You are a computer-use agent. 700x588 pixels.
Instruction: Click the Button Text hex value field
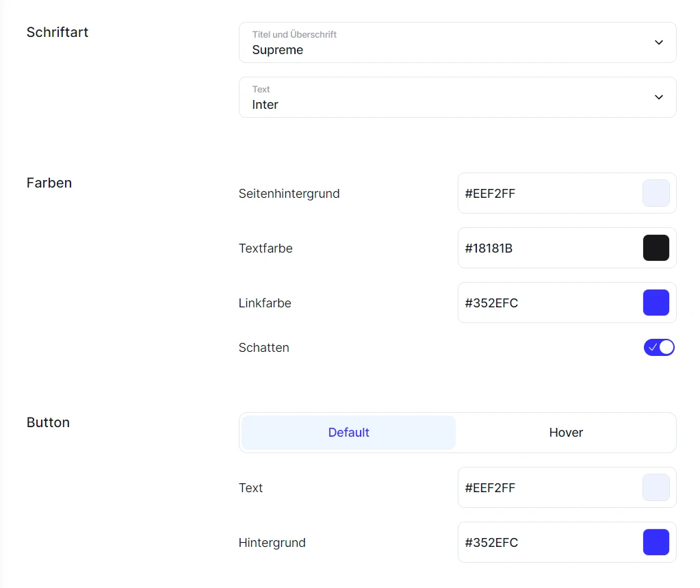tap(541, 488)
